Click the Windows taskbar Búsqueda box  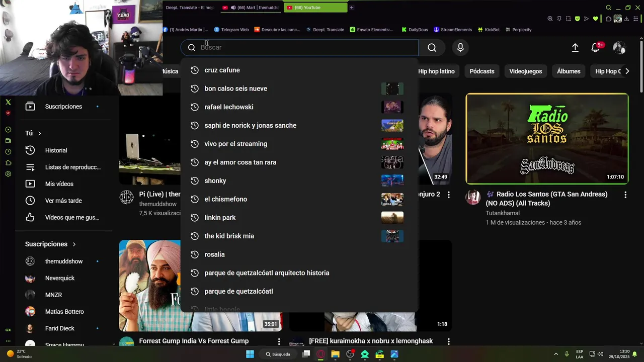[278, 354]
